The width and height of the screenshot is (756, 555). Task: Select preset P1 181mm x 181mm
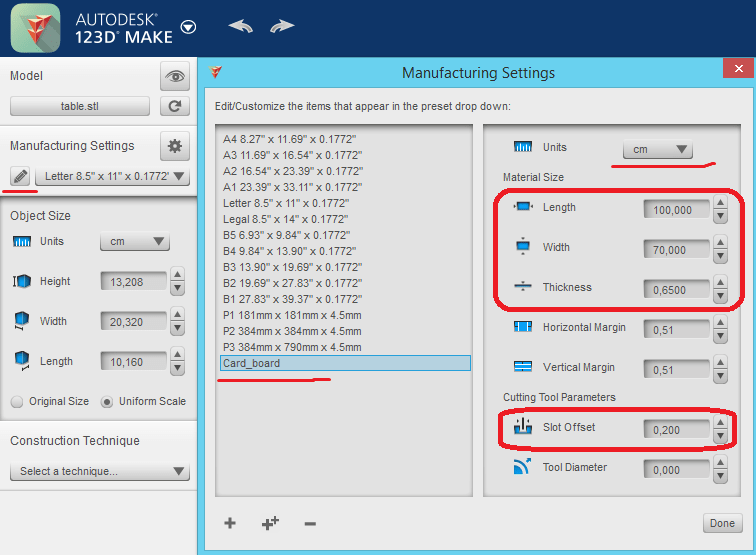point(292,315)
